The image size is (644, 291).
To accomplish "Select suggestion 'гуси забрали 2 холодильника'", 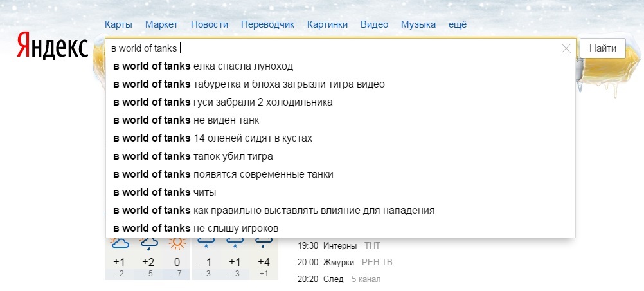I will (x=341, y=102).
